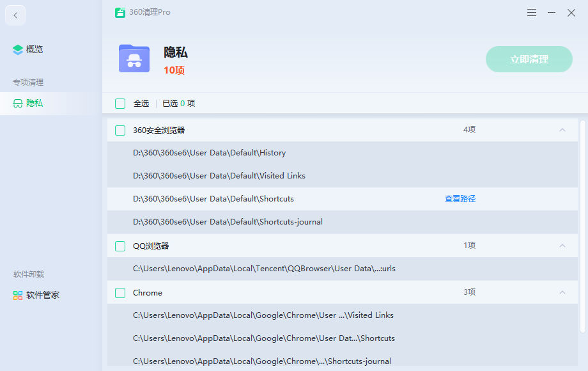Click the 概览 layers icon
The height and width of the screenshot is (371, 588).
18,50
